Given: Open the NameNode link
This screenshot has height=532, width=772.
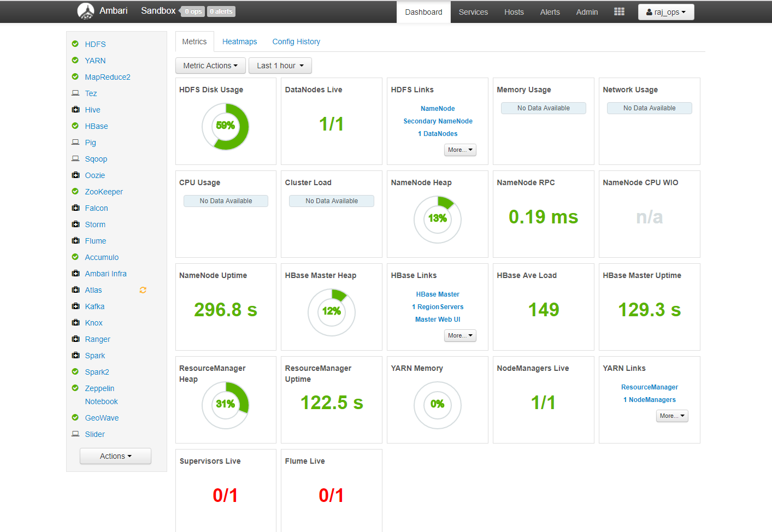Looking at the screenshot, I should click(x=438, y=109).
